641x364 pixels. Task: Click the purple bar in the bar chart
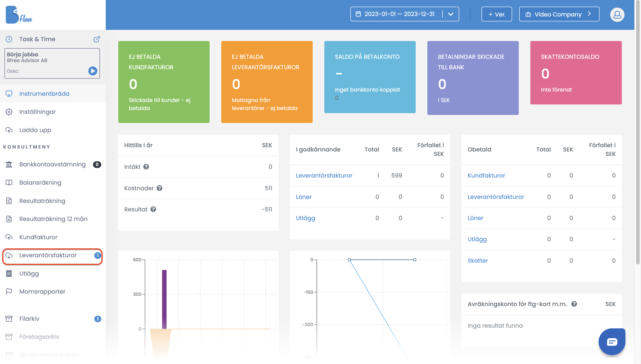164,299
